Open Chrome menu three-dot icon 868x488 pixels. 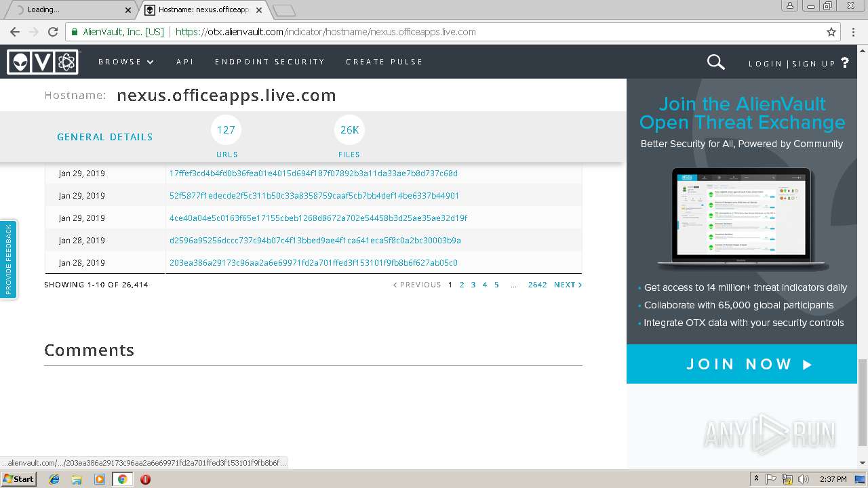[x=853, y=32]
